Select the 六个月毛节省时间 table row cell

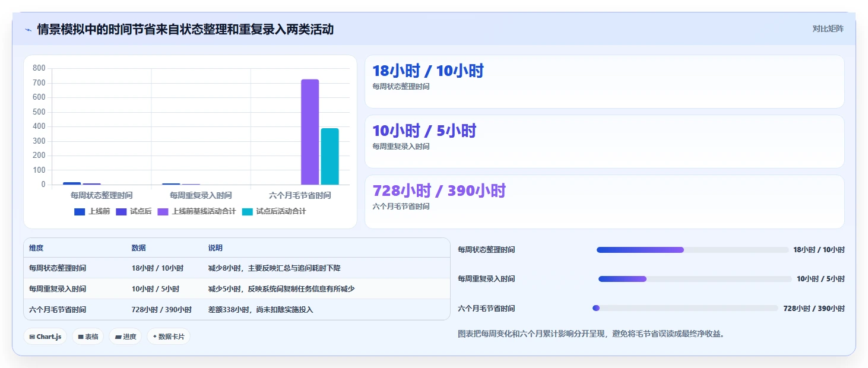pos(58,310)
